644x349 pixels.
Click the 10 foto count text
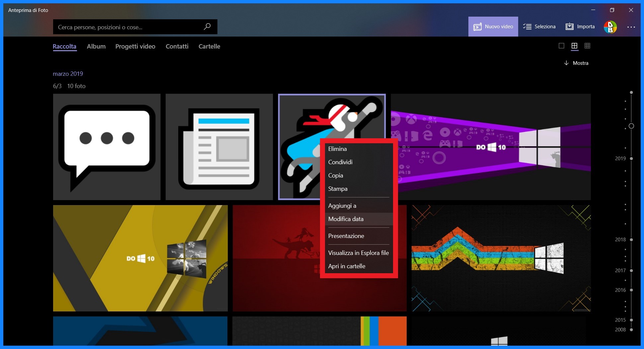pos(76,86)
